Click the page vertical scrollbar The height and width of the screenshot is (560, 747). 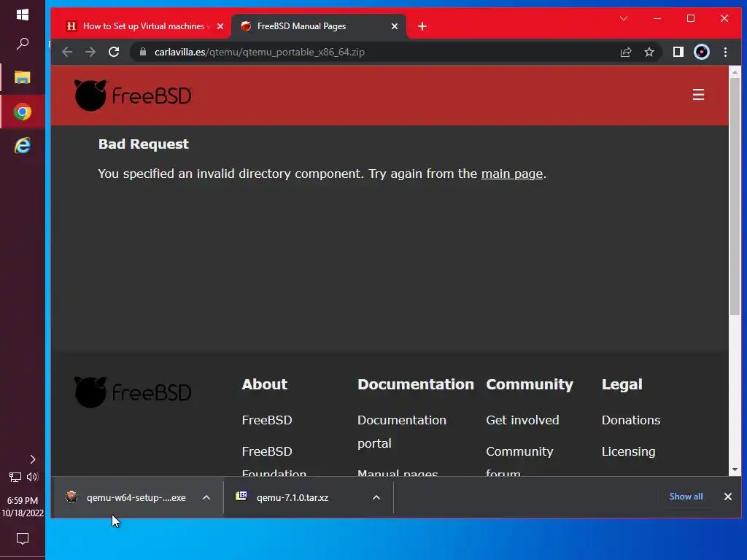(735, 195)
